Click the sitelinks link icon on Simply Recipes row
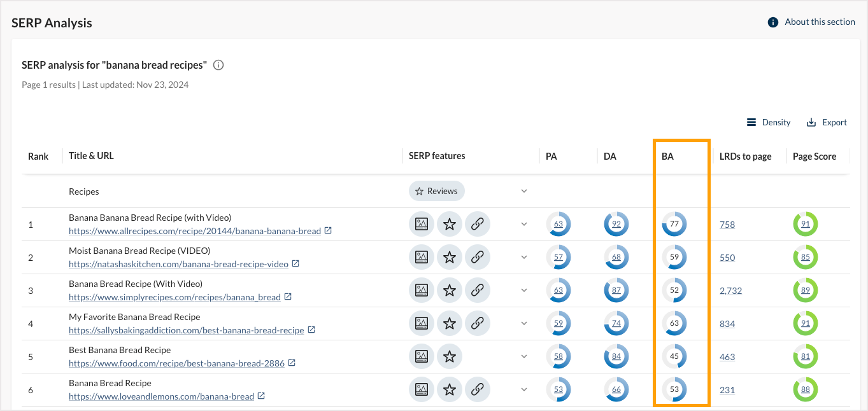Screen dimensions: 868x411 478,290
